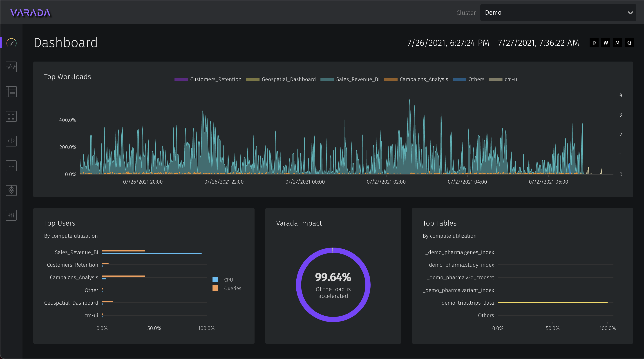Open the waveform monitoring icon in sidebar
Image resolution: width=644 pixels, height=359 pixels.
pyautogui.click(x=11, y=67)
